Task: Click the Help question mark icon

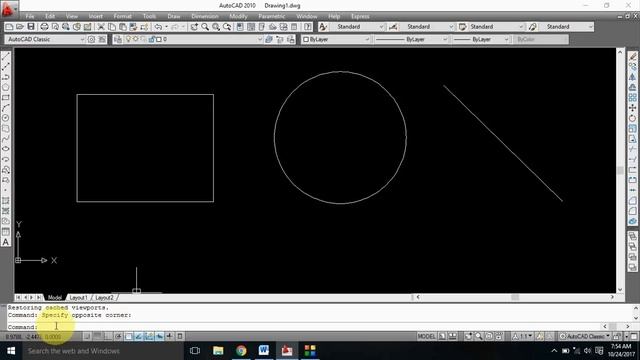Action: tap(308, 27)
